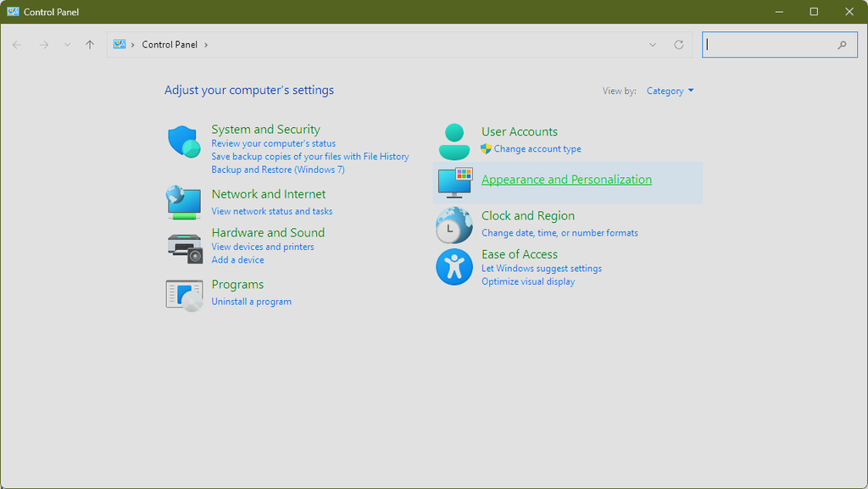Image resolution: width=868 pixels, height=489 pixels.
Task: Expand the chevron after Control Panel breadcrumb
Action: pos(206,45)
